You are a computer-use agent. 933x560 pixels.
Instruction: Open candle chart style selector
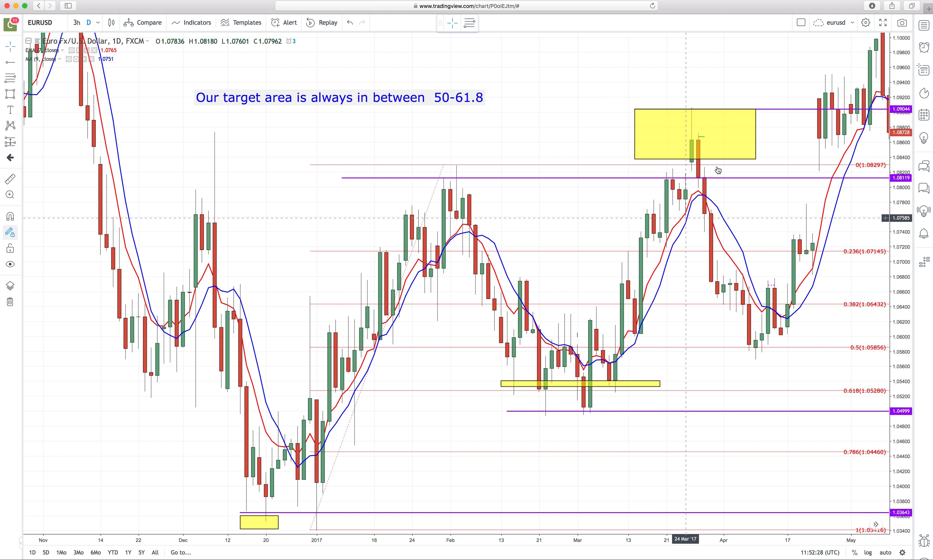point(112,23)
